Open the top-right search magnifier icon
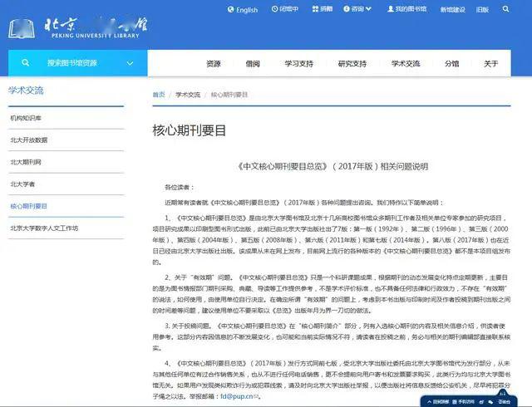Viewport: 532px width, 407px height. (x=505, y=9)
